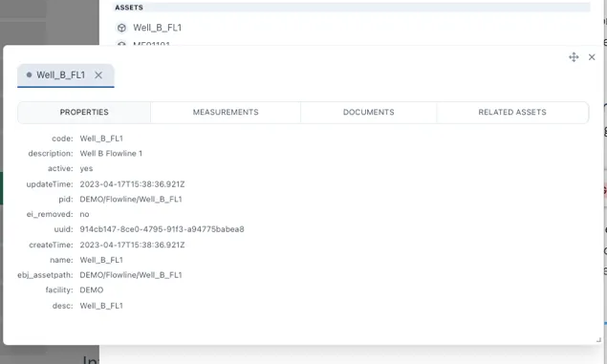Click the name value Well_B_FL1
Viewport: 607px width, 364px height.
pos(101,260)
